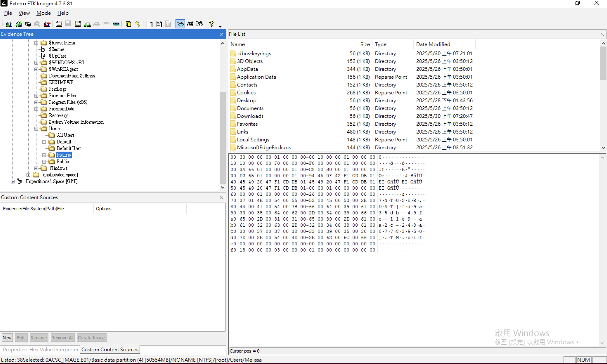Click the Add Evidence Item toolbar icon
This screenshot has width=607, height=364.
tap(9, 24)
